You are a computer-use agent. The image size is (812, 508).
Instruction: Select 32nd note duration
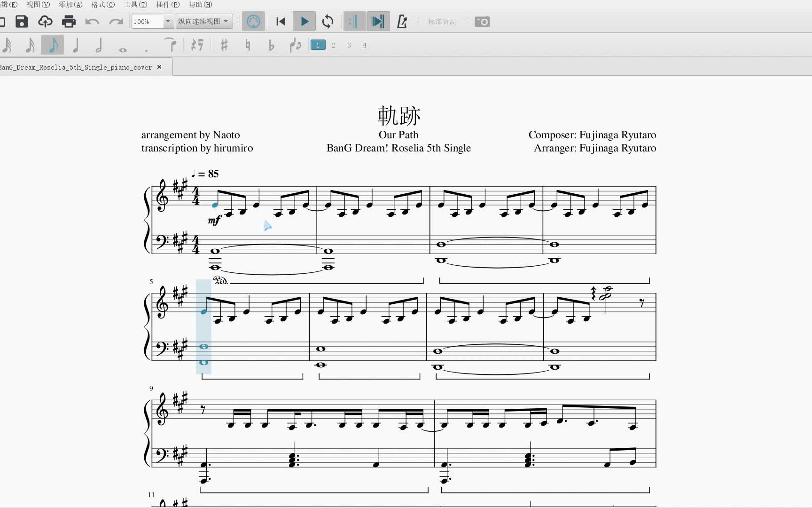pyautogui.click(x=7, y=45)
